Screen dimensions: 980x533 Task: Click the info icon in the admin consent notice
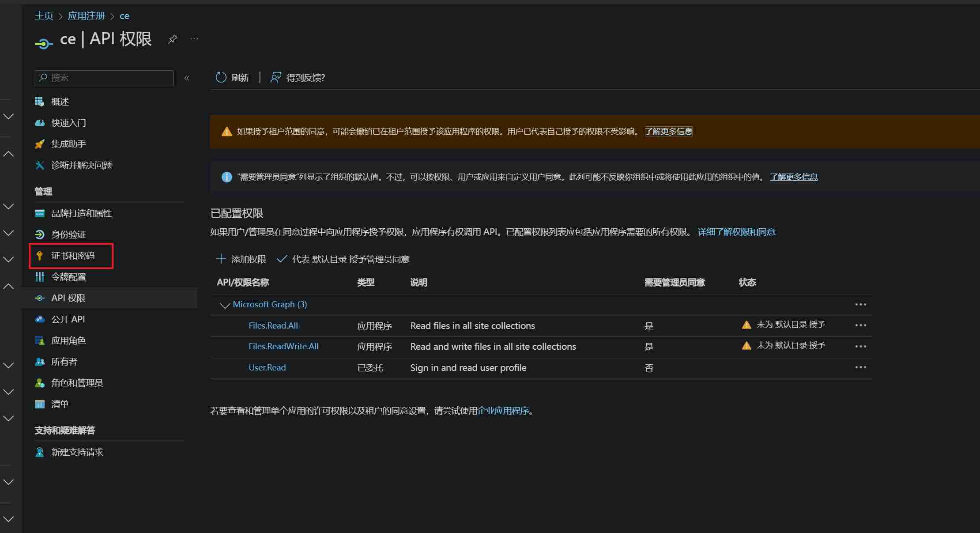coord(226,177)
